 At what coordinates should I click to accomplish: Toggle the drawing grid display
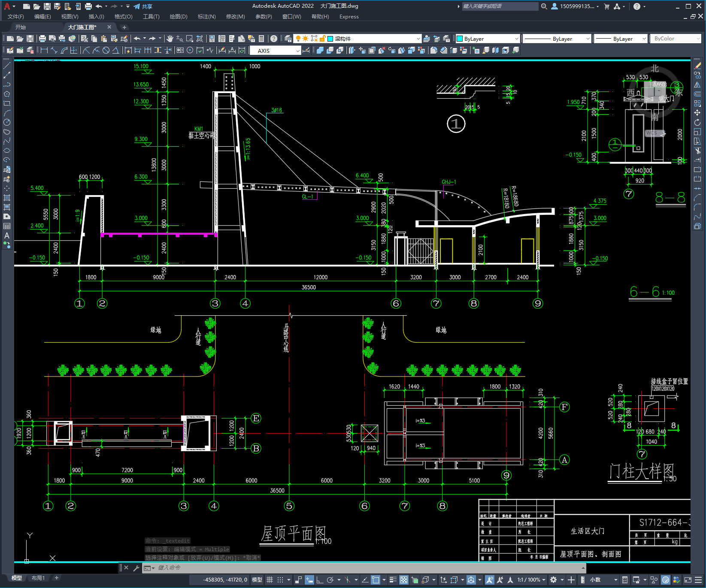[x=270, y=580]
